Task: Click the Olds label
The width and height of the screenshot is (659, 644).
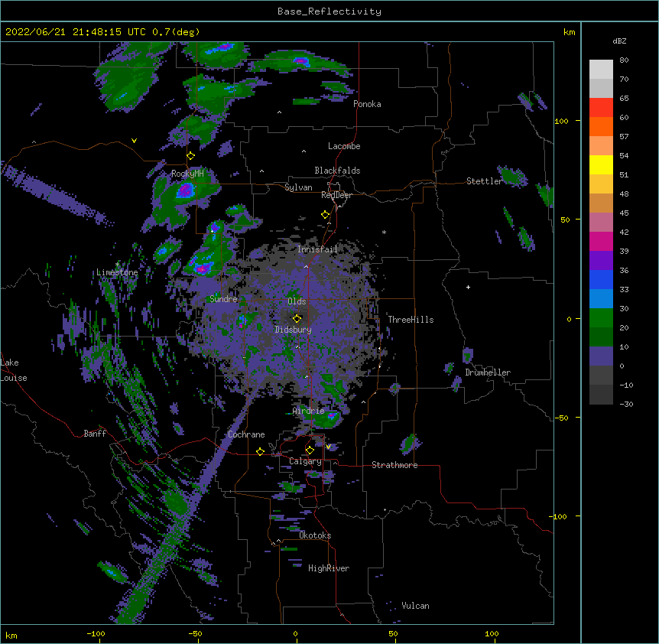Action: click(297, 301)
